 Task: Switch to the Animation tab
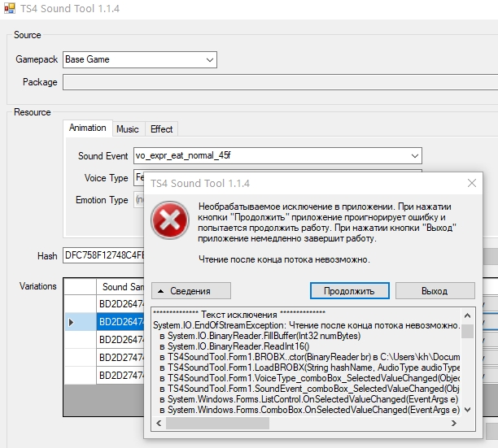[x=88, y=128]
